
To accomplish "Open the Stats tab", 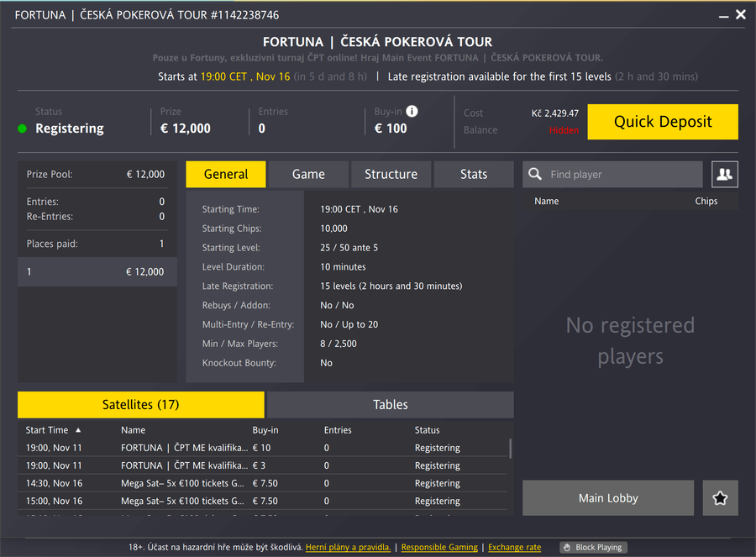I will coord(474,174).
